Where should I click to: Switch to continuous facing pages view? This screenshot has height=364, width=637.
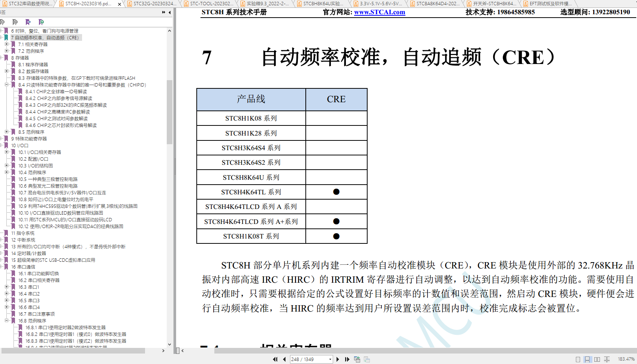coord(607,359)
